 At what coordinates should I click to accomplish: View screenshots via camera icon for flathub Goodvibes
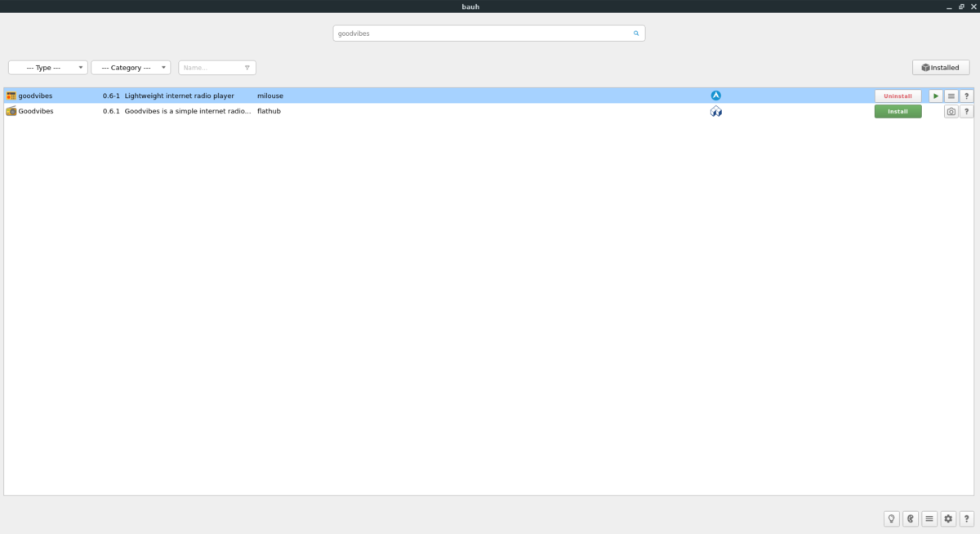951,112
